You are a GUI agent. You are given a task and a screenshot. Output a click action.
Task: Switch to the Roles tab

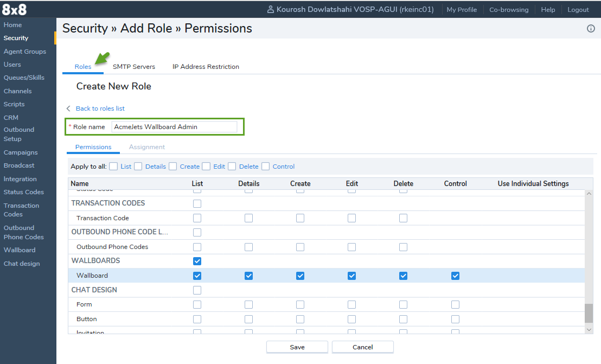pyautogui.click(x=83, y=67)
